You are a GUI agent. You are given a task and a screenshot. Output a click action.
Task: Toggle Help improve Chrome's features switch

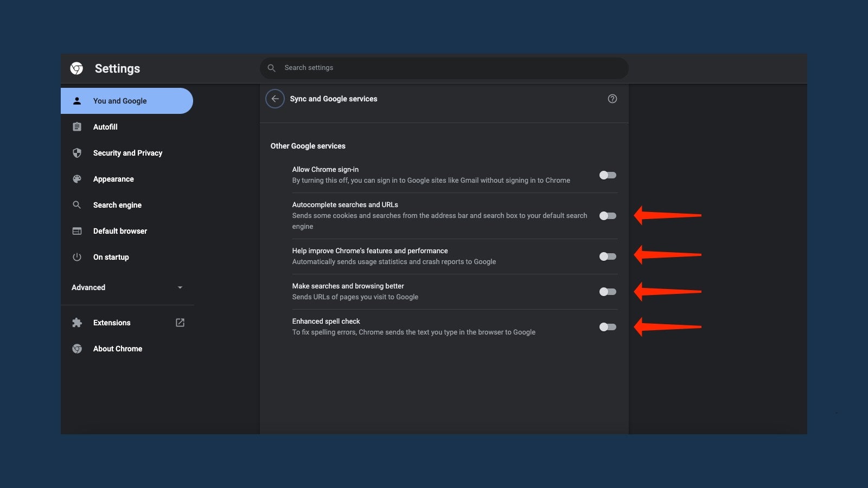(608, 256)
